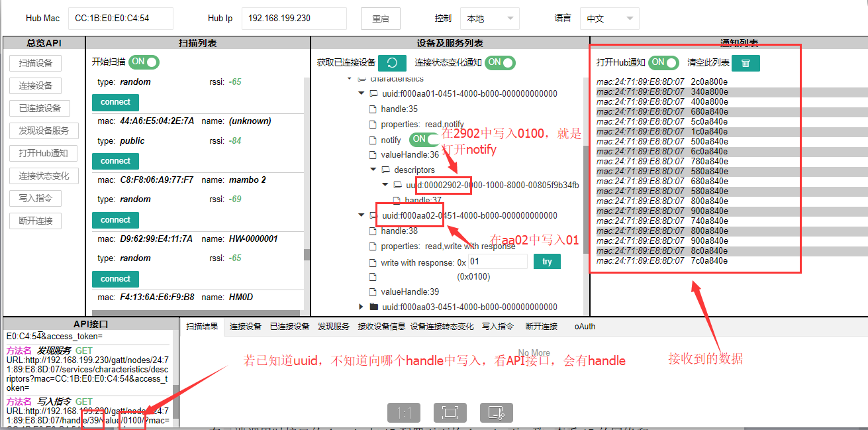Screen dimensions: 868x430
Task: Disable the open Hub notification switch
Action: 663,62
